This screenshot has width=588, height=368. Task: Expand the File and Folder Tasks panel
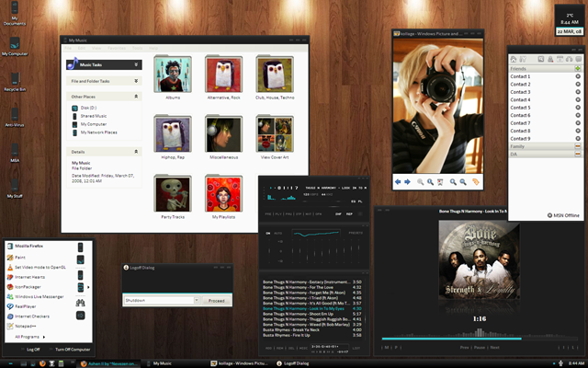click(137, 81)
